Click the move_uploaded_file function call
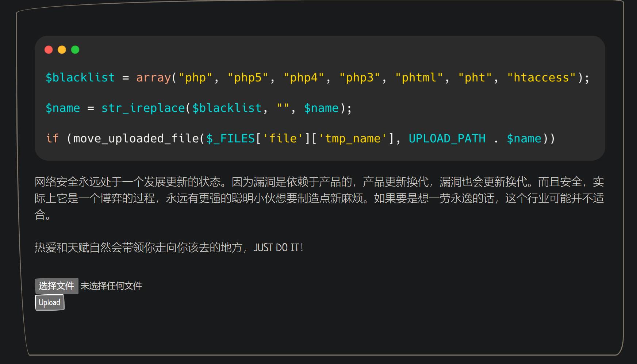The image size is (637, 364). point(136,139)
